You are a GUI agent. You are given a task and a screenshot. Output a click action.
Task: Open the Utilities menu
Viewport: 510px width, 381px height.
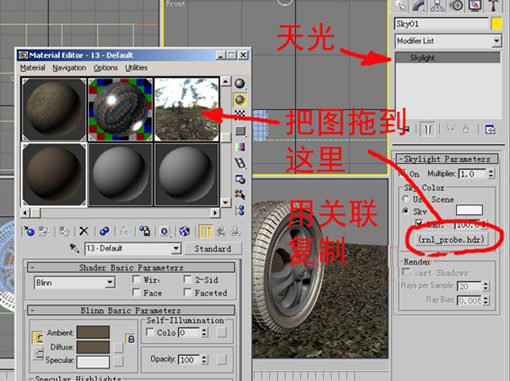coord(136,68)
